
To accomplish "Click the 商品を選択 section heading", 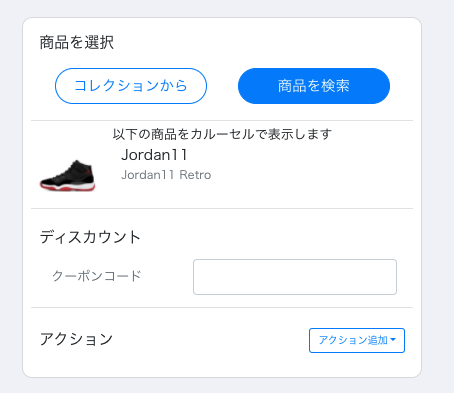I will pos(77,42).
